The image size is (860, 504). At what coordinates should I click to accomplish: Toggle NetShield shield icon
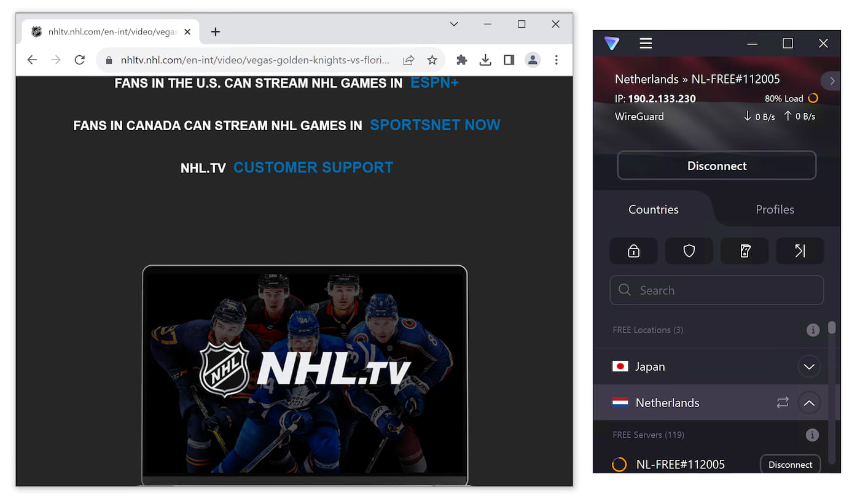pyautogui.click(x=689, y=250)
